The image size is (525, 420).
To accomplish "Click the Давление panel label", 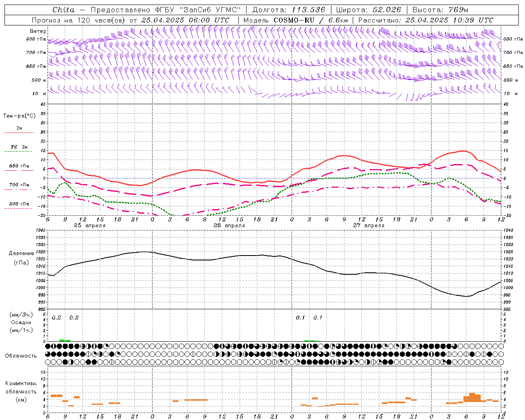I will tap(21, 253).
